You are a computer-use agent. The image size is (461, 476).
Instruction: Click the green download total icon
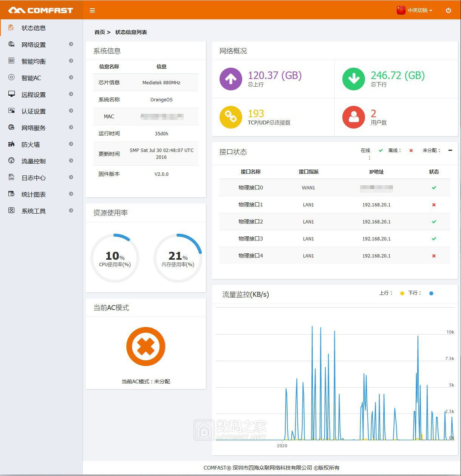tap(354, 79)
